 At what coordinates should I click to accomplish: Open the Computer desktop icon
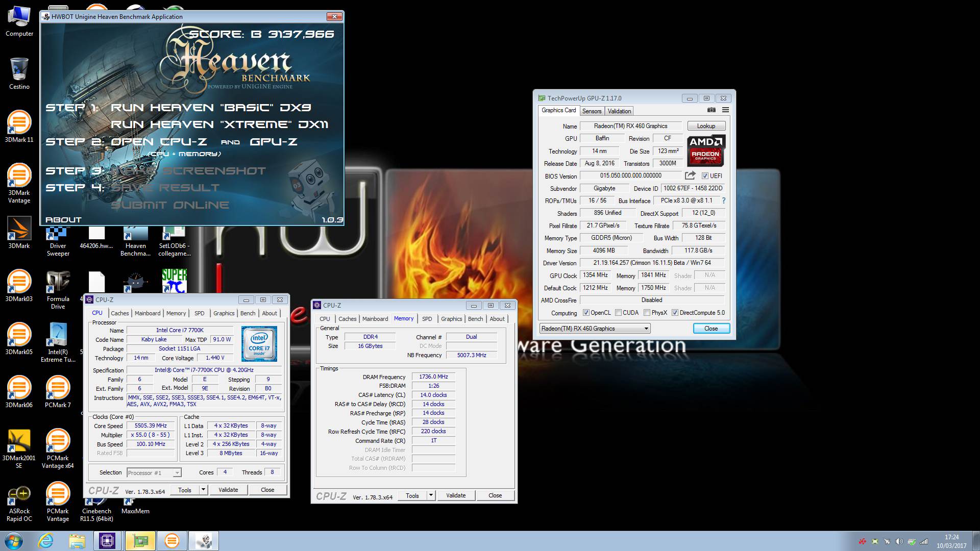pos(19,21)
